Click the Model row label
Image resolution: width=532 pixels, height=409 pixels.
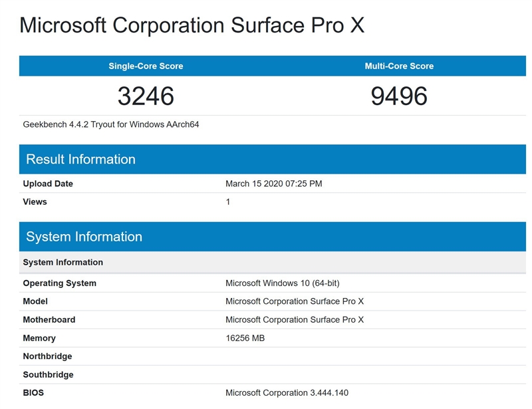(35, 301)
